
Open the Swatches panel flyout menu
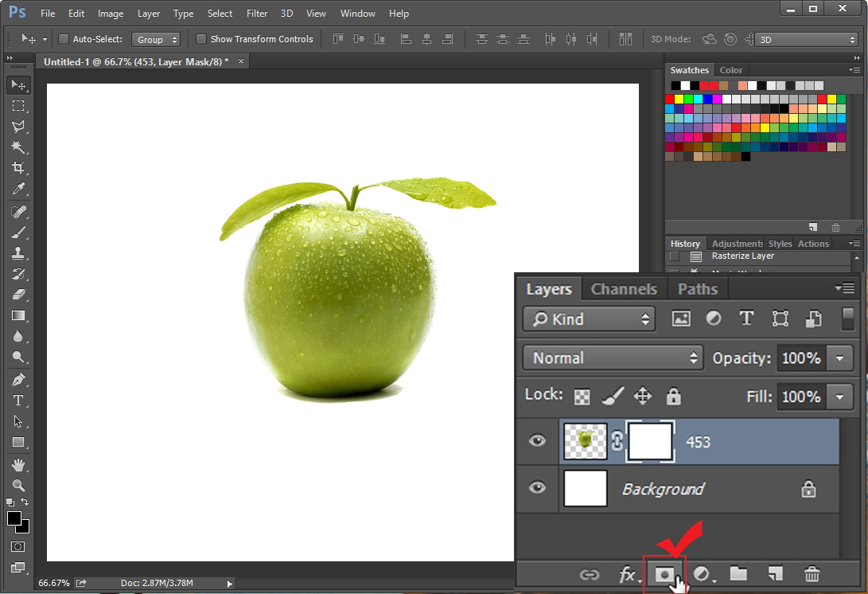(x=854, y=70)
